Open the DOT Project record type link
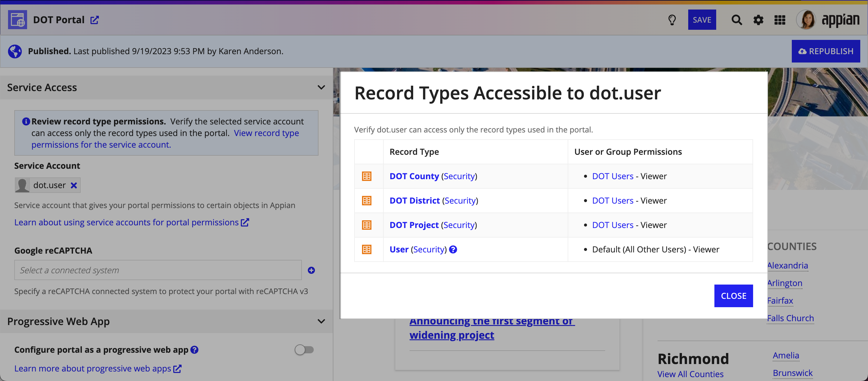The image size is (868, 381). tap(414, 225)
